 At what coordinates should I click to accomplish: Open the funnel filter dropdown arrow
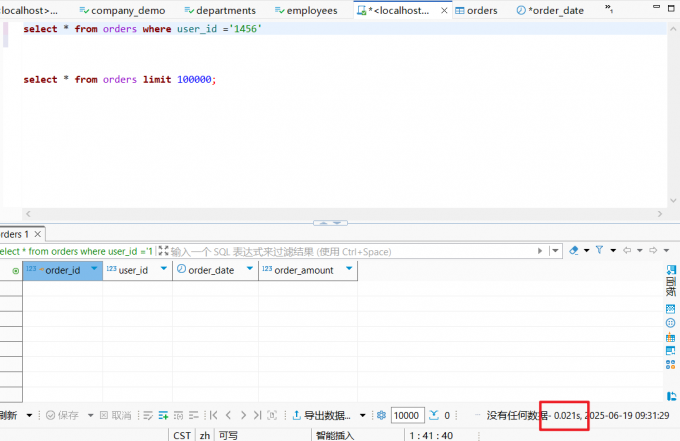pyautogui.click(x=613, y=251)
